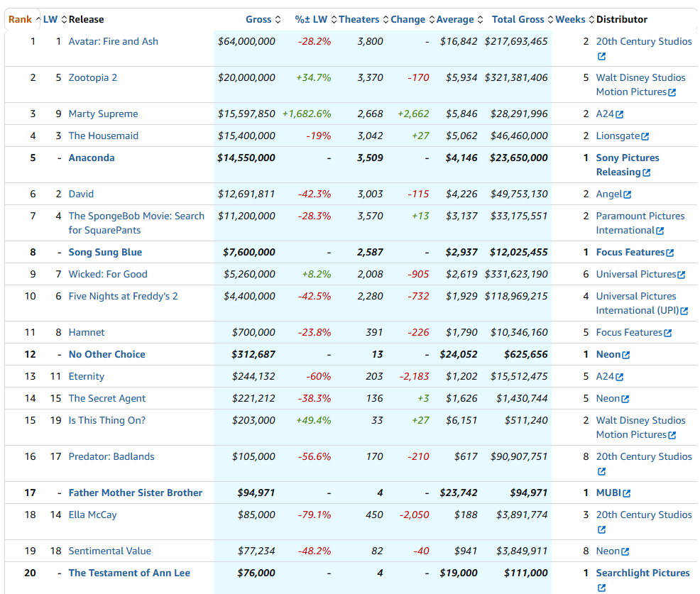Click external link icon next to Sony Pictures Releasing
Screen dimensions: 700x594
coord(646,172)
